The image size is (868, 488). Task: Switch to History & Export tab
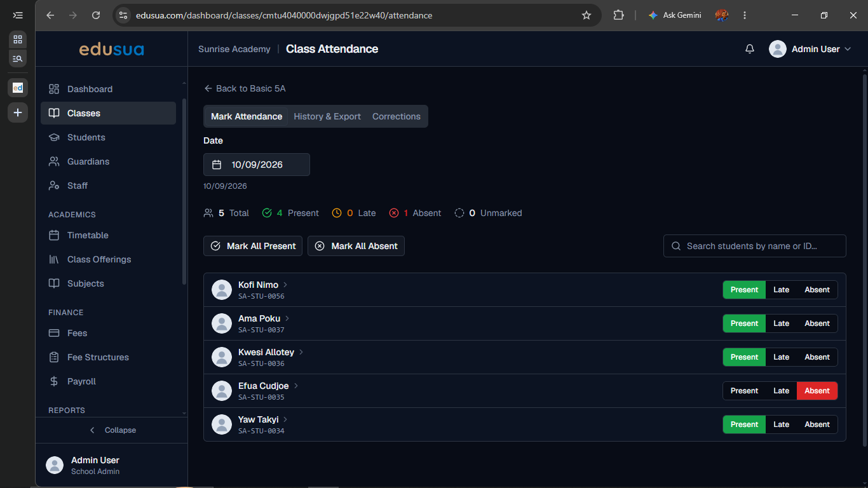[x=327, y=116]
